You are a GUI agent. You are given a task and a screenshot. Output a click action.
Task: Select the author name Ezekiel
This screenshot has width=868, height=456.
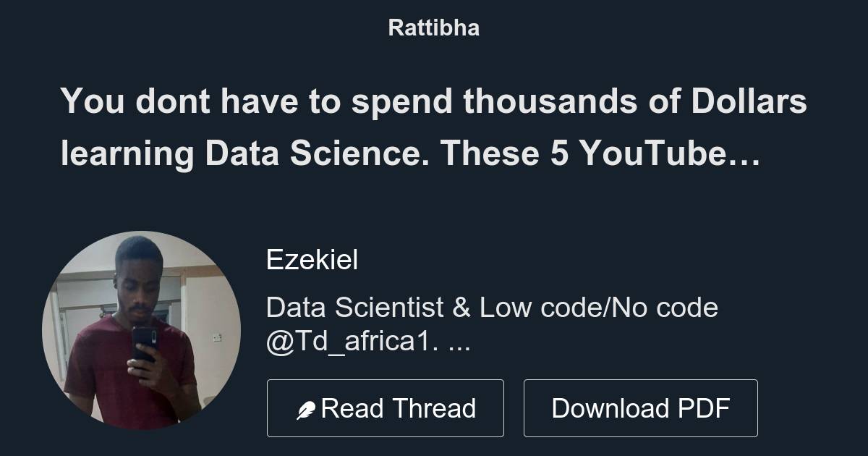[x=312, y=259]
